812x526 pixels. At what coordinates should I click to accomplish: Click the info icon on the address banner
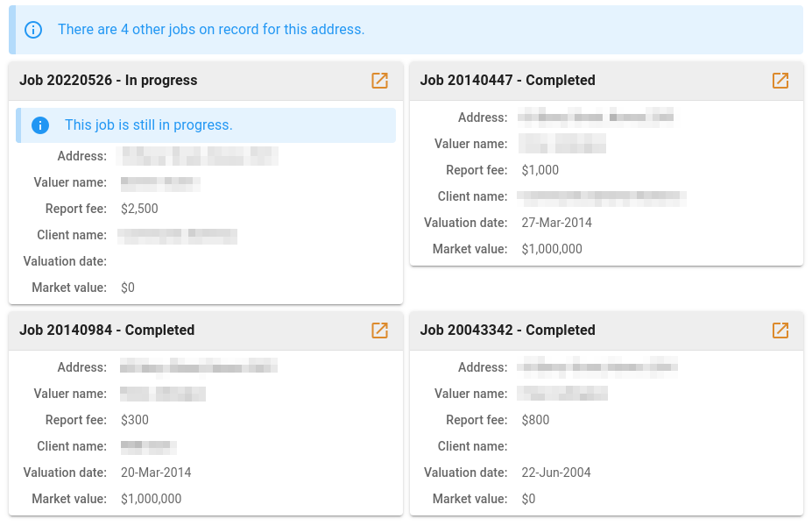click(33, 29)
